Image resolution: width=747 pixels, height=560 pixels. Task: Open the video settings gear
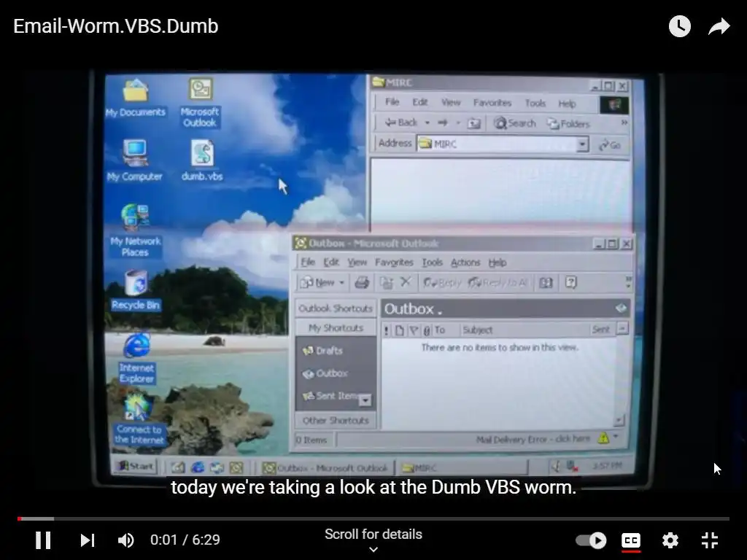(670, 540)
